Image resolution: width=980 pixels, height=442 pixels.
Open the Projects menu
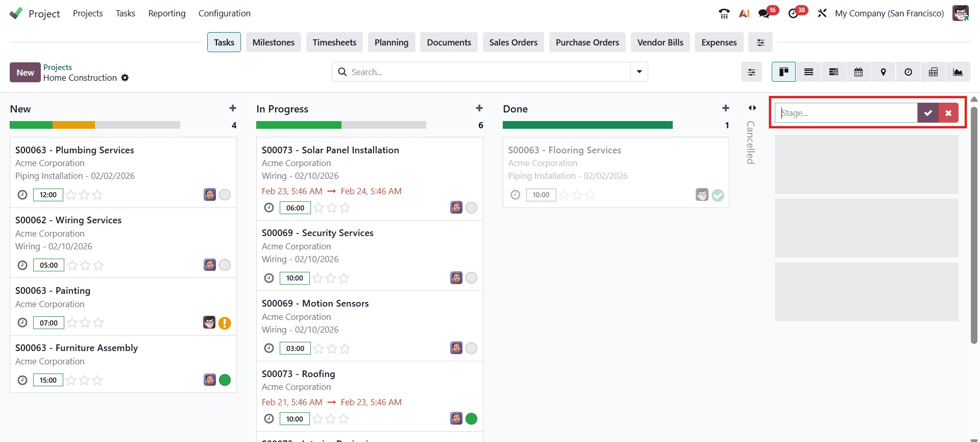click(x=88, y=13)
